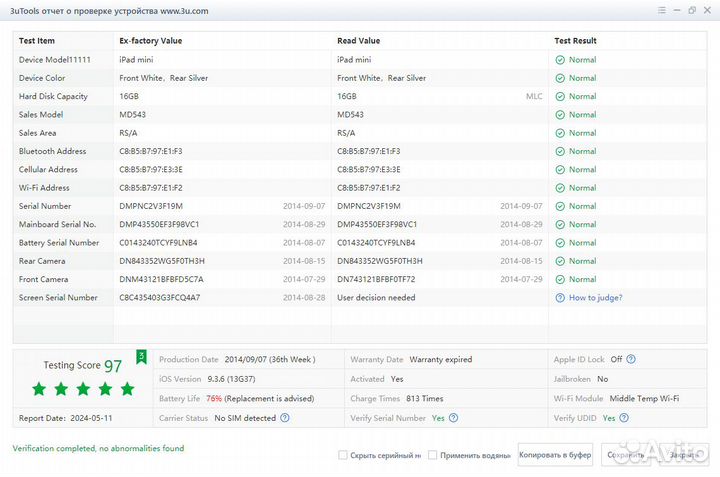Click the fifth green rating star

tap(127, 389)
